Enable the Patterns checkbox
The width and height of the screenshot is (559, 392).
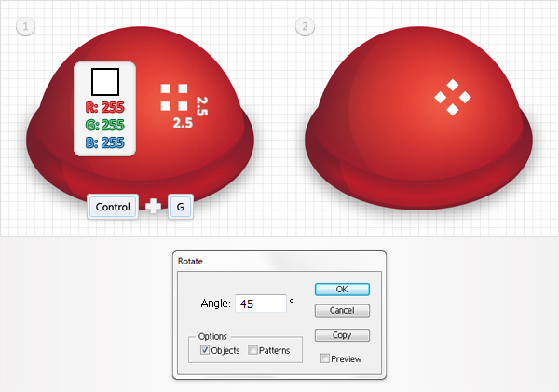(252, 350)
